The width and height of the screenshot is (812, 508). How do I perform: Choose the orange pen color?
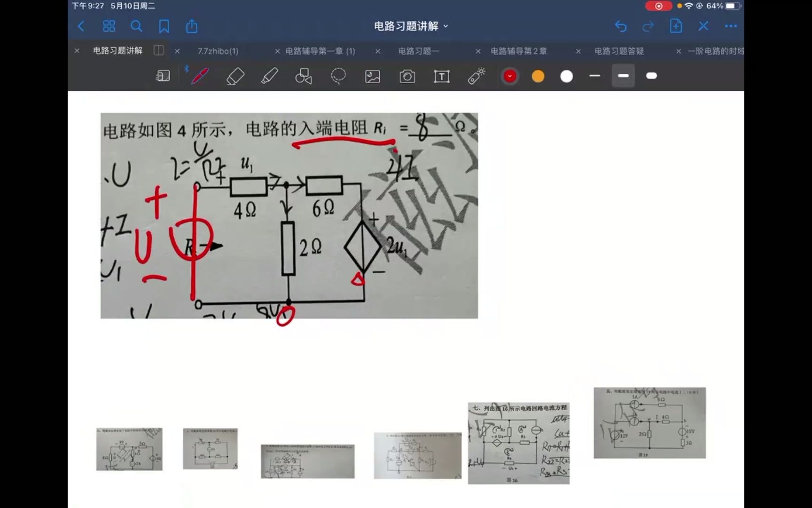538,76
